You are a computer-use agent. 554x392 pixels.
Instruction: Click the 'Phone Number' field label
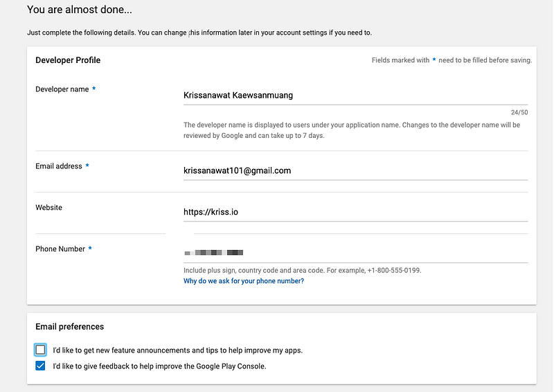coord(60,249)
